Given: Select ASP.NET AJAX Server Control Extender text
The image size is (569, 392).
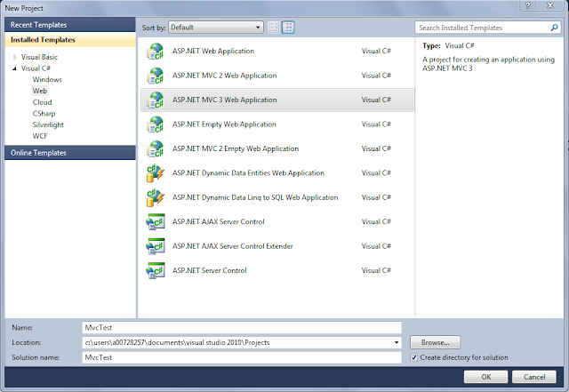Looking at the screenshot, I should 232,246.
